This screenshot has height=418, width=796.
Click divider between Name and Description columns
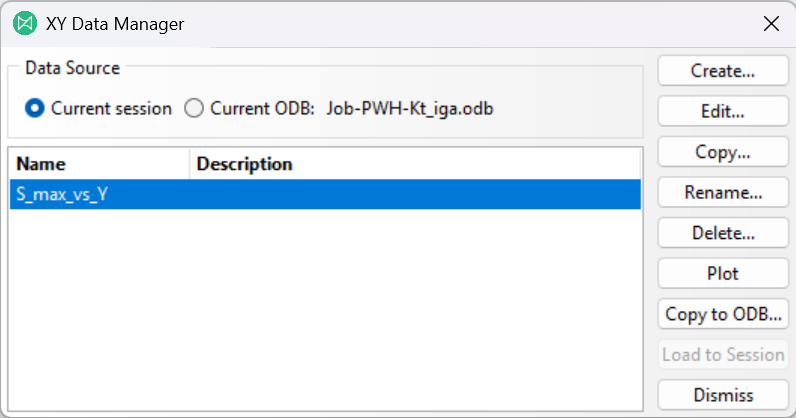coord(189,164)
